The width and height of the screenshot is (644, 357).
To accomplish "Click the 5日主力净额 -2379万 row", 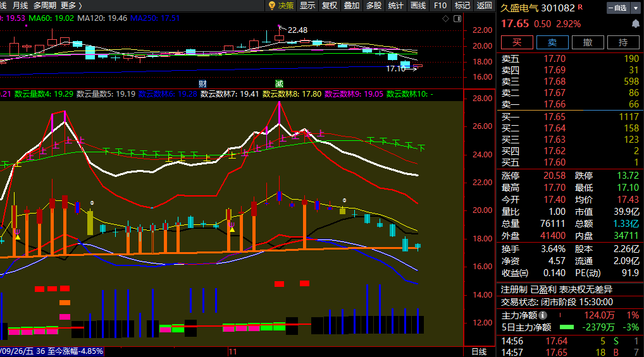I will [x=570, y=327].
